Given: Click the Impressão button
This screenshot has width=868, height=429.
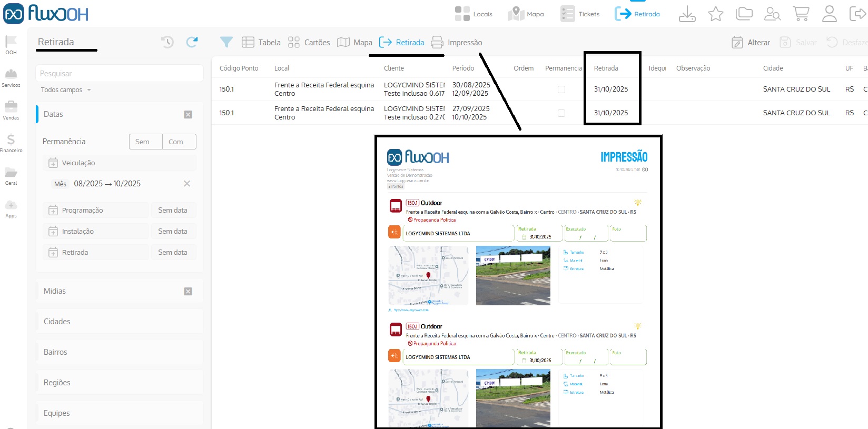Looking at the screenshot, I should click(457, 43).
